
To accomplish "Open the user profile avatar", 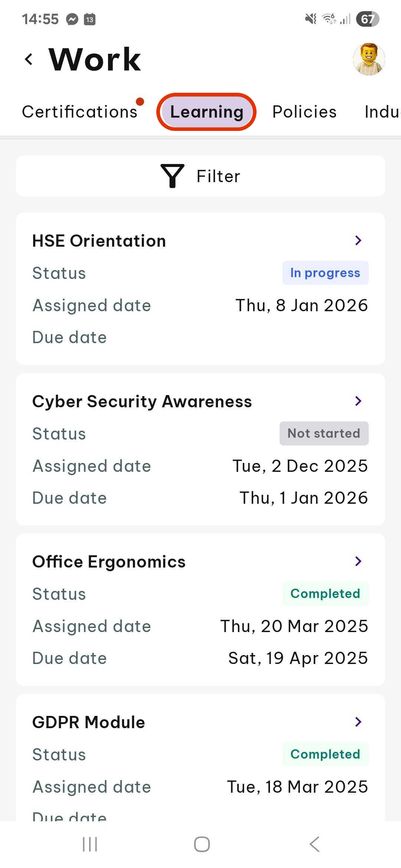I will (x=369, y=59).
